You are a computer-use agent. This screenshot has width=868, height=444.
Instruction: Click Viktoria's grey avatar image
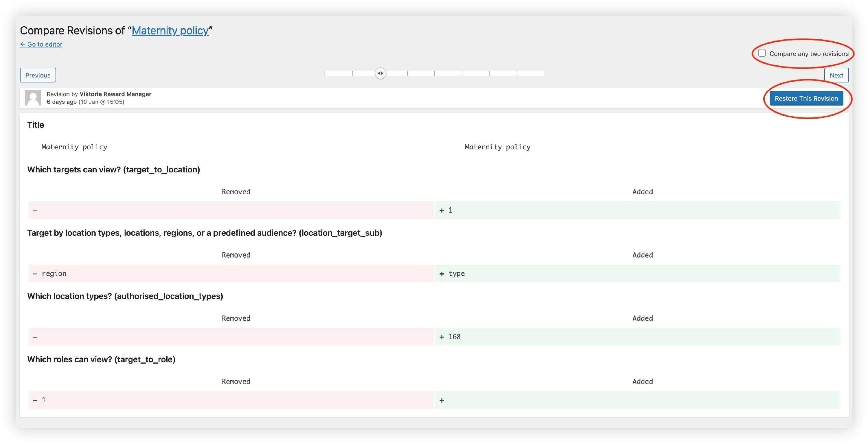coord(33,98)
